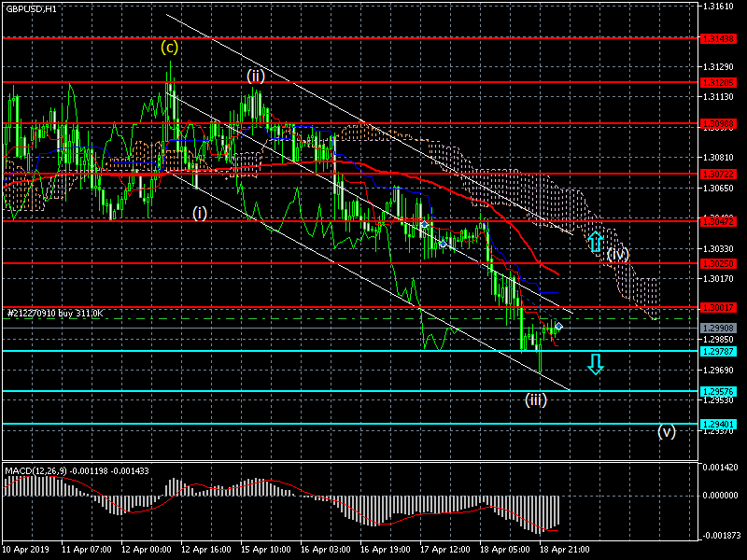
Task: Click the 18 Apr 05:00 time axis label
Action: pyautogui.click(x=505, y=550)
